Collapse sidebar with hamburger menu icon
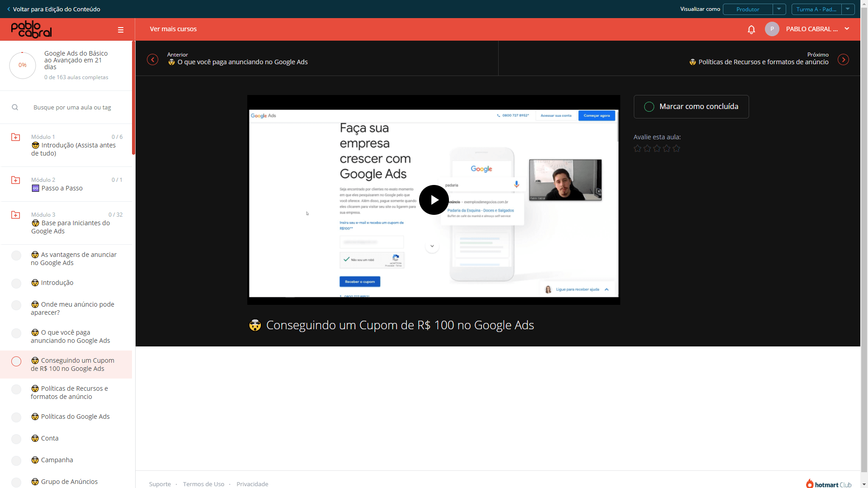 pos(121,30)
